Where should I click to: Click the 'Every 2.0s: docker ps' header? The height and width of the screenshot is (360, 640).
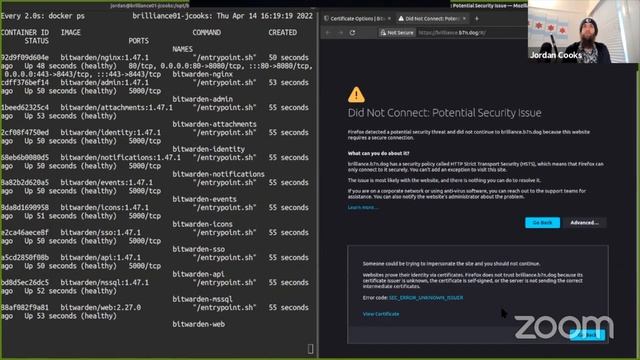tap(43, 16)
